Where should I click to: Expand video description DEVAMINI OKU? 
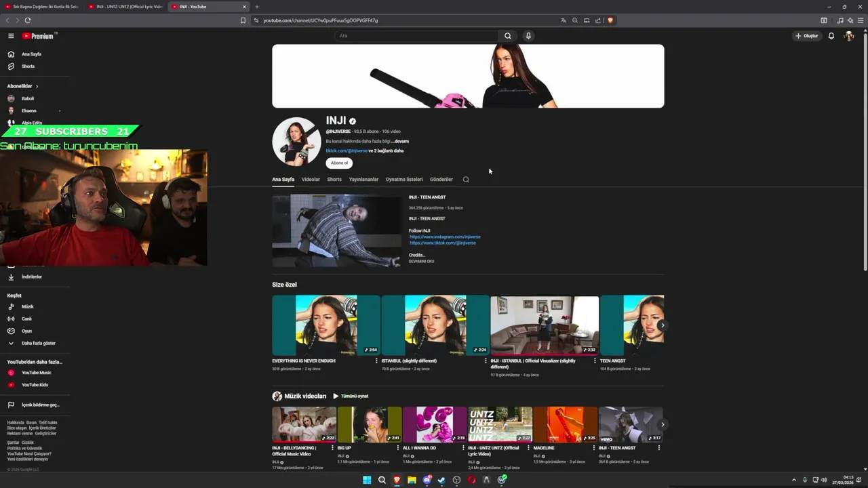click(x=421, y=261)
